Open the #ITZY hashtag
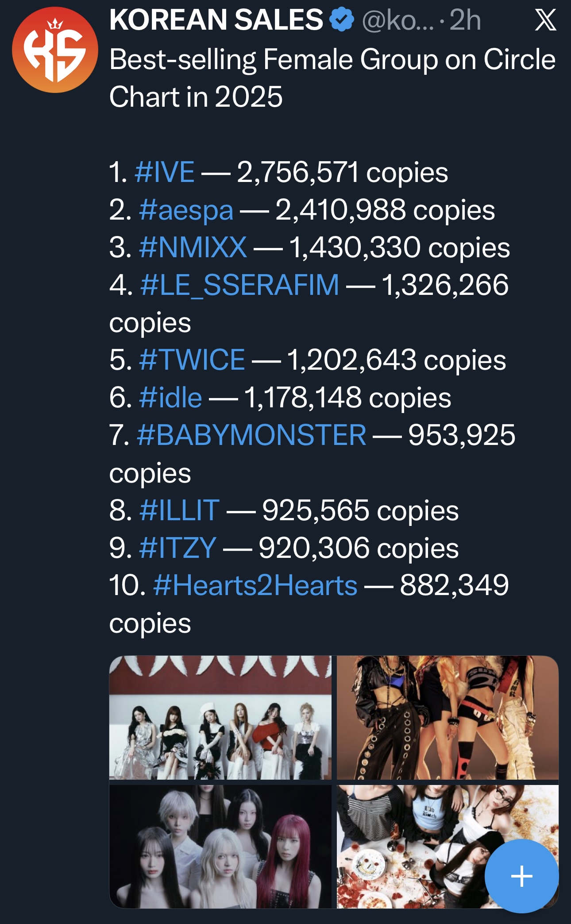The width and height of the screenshot is (571, 924). (177, 548)
